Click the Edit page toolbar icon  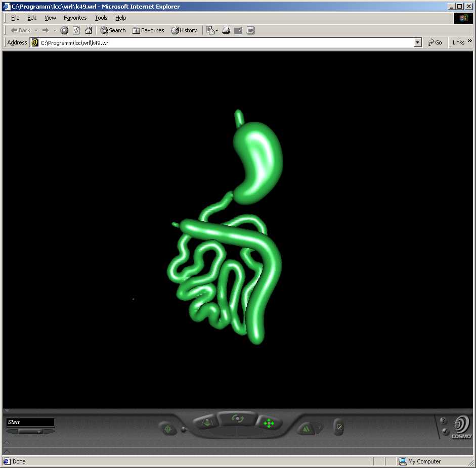click(x=238, y=30)
